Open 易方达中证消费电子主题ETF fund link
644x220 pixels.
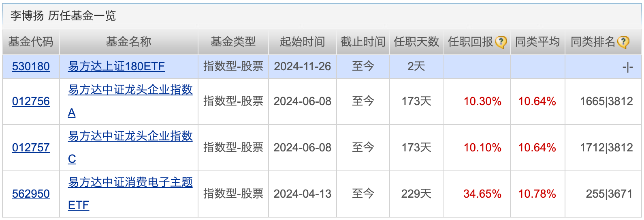point(130,194)
